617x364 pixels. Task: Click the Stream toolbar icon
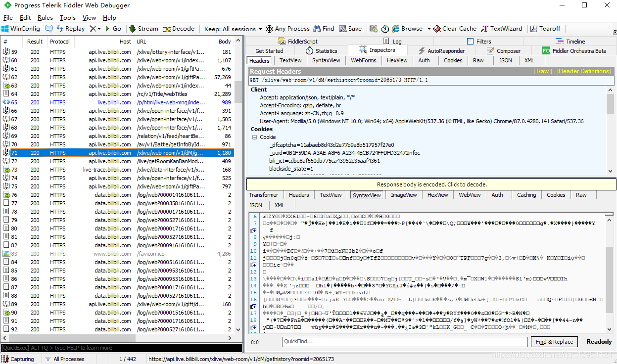click(x=133, y=29)
